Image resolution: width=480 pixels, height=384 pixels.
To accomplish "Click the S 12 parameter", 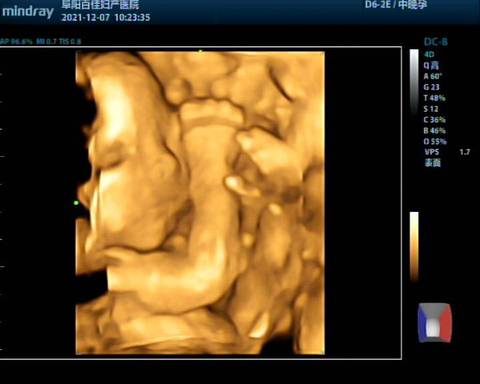I will point(431,109).
